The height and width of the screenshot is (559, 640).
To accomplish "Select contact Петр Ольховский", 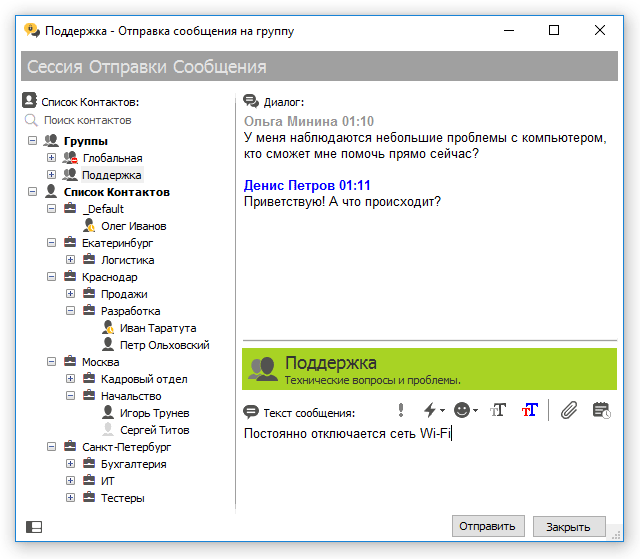I will (x=164, y=345).
